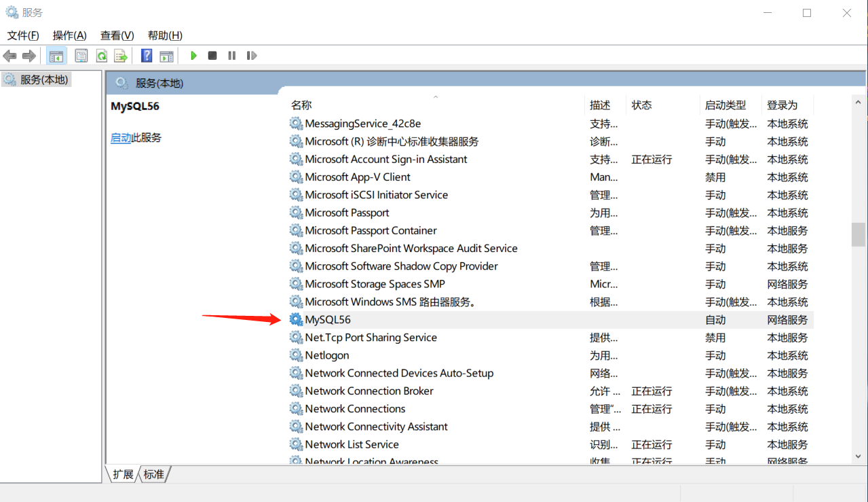Open the 帮助(H) menu

pyautogui.click(x=165, y=35)
